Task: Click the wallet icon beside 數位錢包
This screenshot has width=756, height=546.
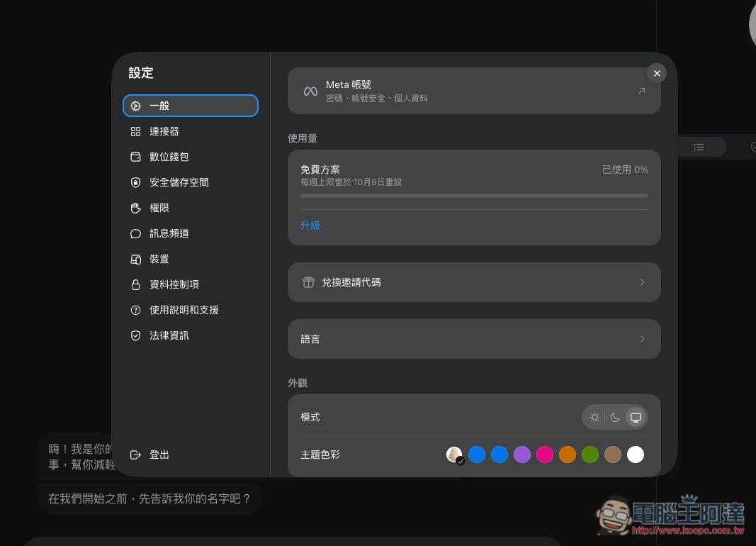Action: point(135,157)
